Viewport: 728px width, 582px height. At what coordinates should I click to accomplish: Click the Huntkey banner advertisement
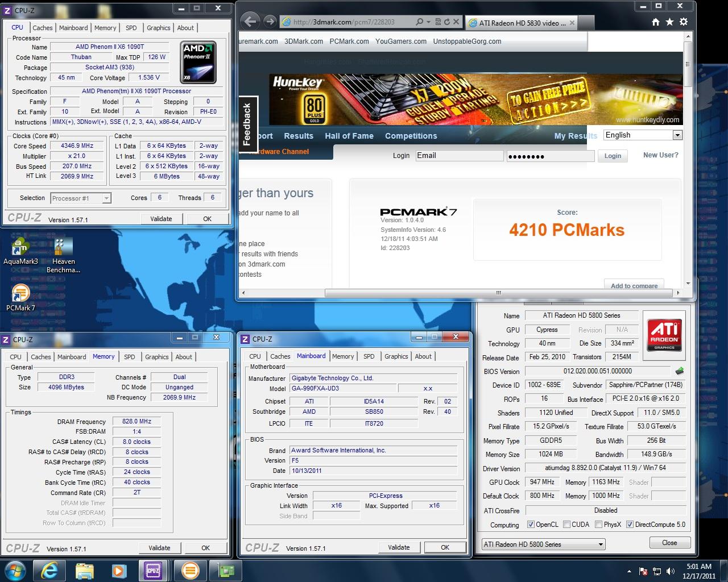click(x=475, y=99)
